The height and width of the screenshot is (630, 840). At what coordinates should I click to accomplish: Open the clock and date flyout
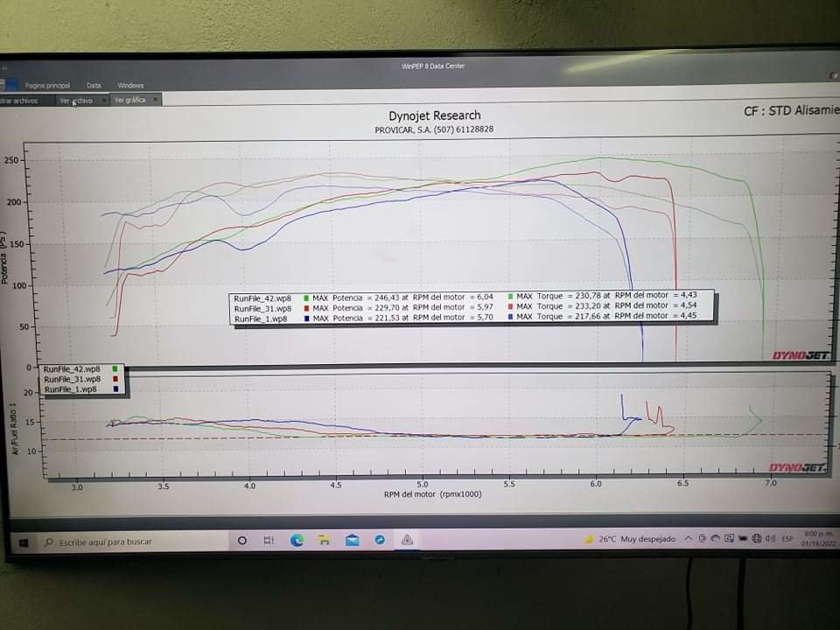pyautogui.click(x=817, y=538)
